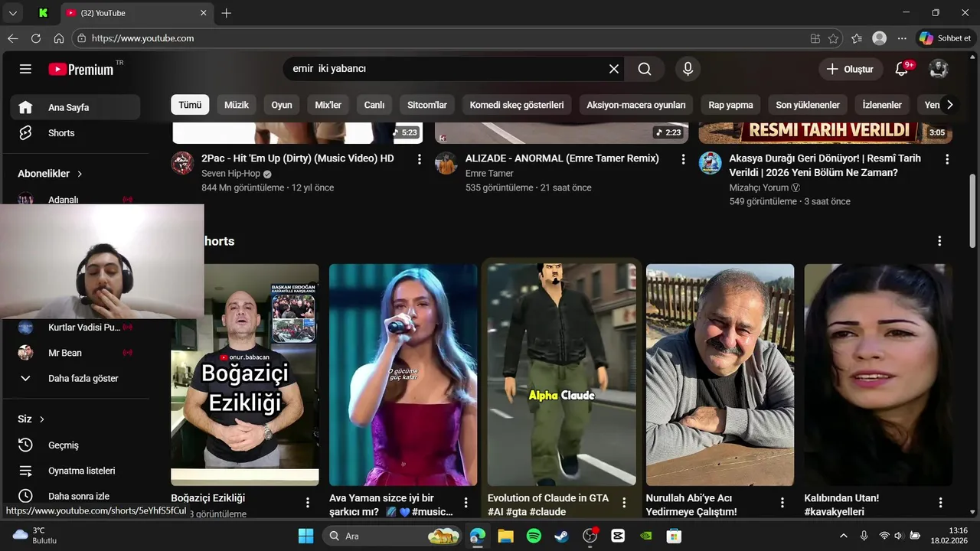
Task: Open the notifications bell
Action: click(x=902, y=69)
